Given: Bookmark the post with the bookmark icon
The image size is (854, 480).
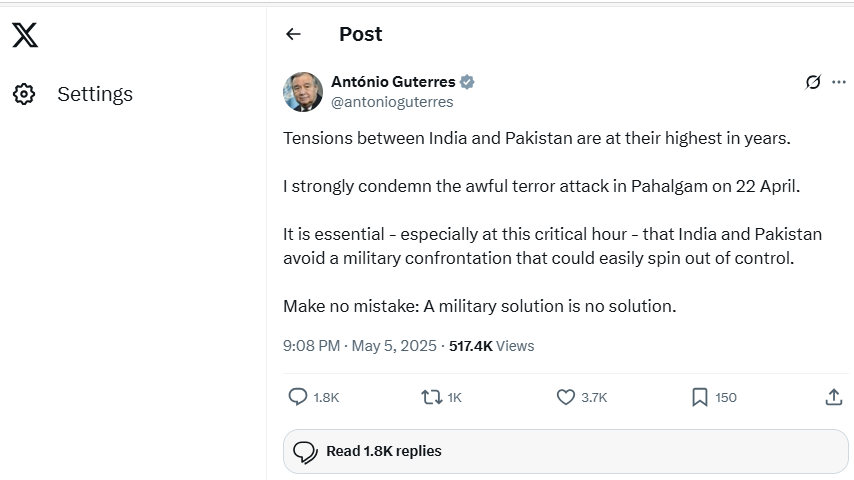Looking at the screenshot, I should pos(700,397).
